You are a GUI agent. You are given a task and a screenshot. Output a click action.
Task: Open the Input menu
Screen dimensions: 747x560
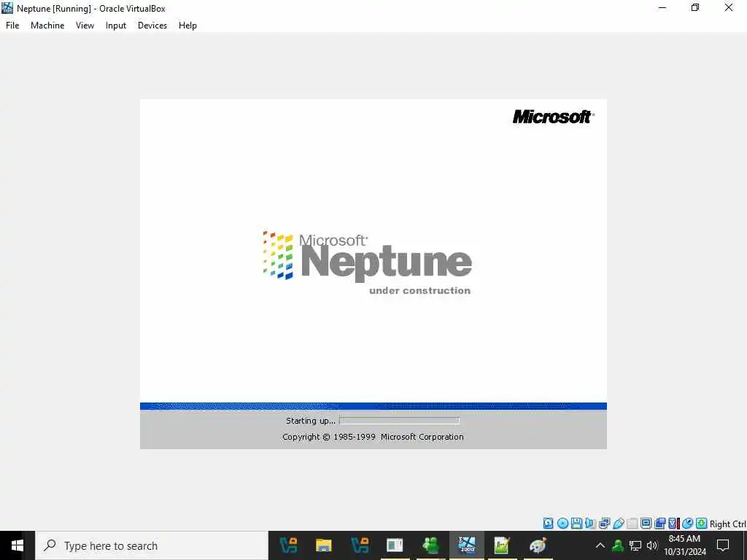pyautogui.click(x=116, y=26)
